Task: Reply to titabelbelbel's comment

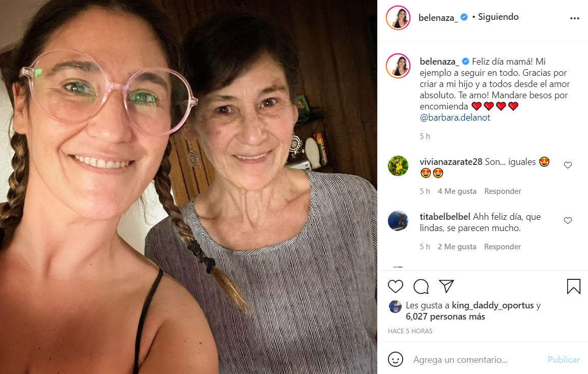Action: pos(502,247)
